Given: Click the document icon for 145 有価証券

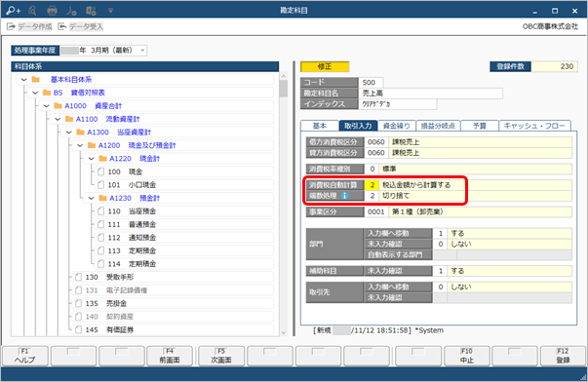Looking at the screenshot, I should (78, 329).
